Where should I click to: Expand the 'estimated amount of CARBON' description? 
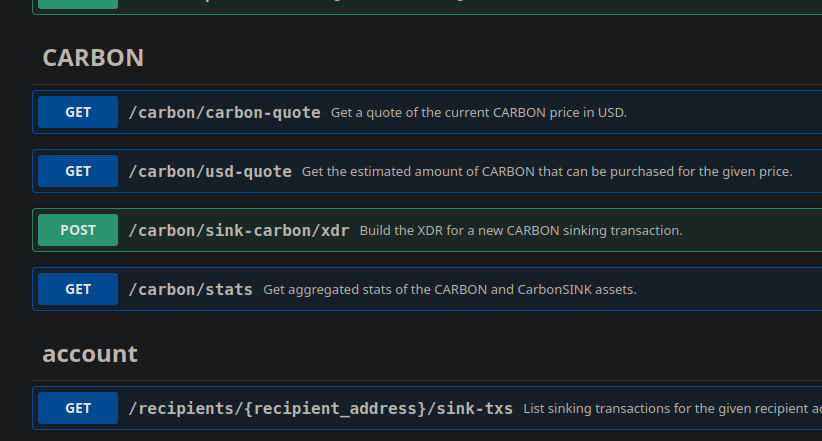pyautogui.click(x=546, y=171)
